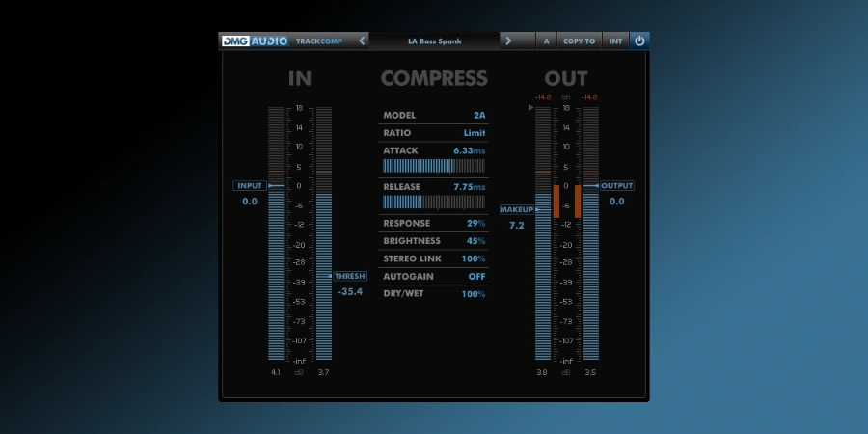
Task: Click the STEREO LINK value 100%
Action: (474, 258)
